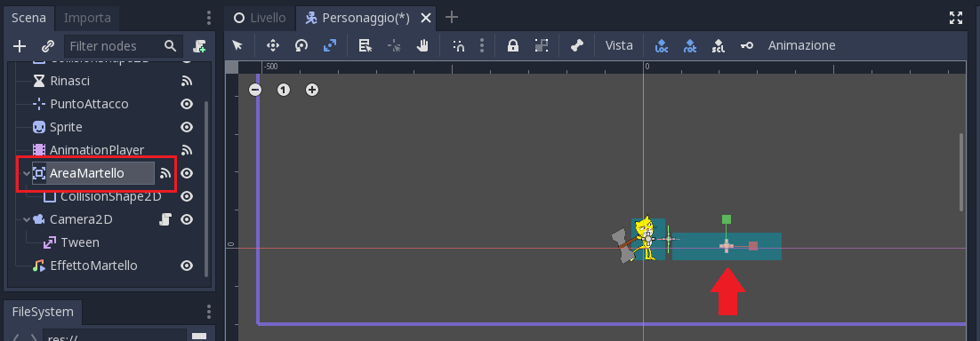Toggle scale keyframe mask

(x=719, y=45)
